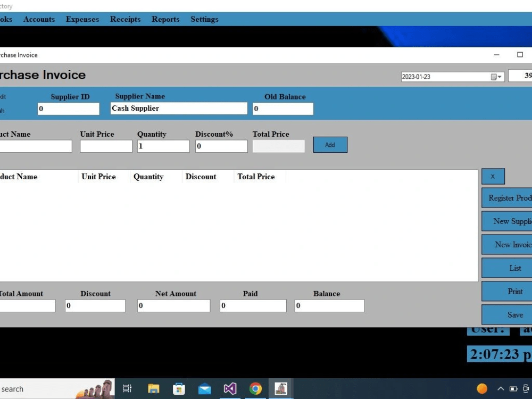Click the orange icon in the system tray
532x399 pixels.
tap(481, 388)
